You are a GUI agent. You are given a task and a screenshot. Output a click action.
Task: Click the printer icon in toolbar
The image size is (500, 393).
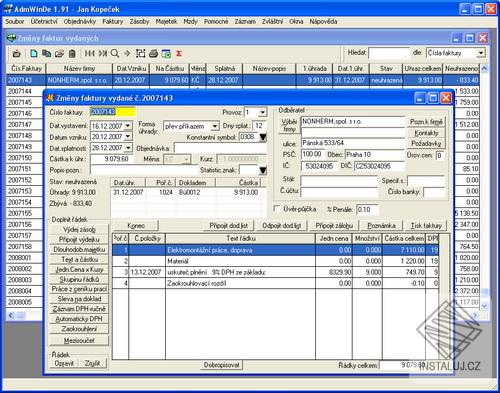click(x=153, y=53)
